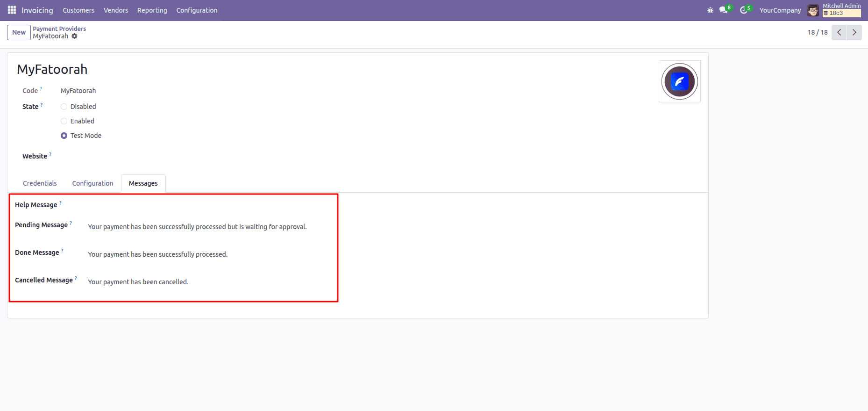The height and width of the screenshot is (411, 868).
Task: Show the Cancelled Message tooltip mark
Action: [76, 278]
